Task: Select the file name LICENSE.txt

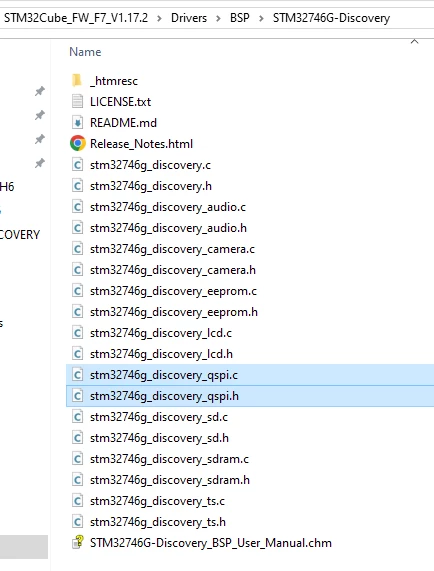Action: [x=121, y=102]
